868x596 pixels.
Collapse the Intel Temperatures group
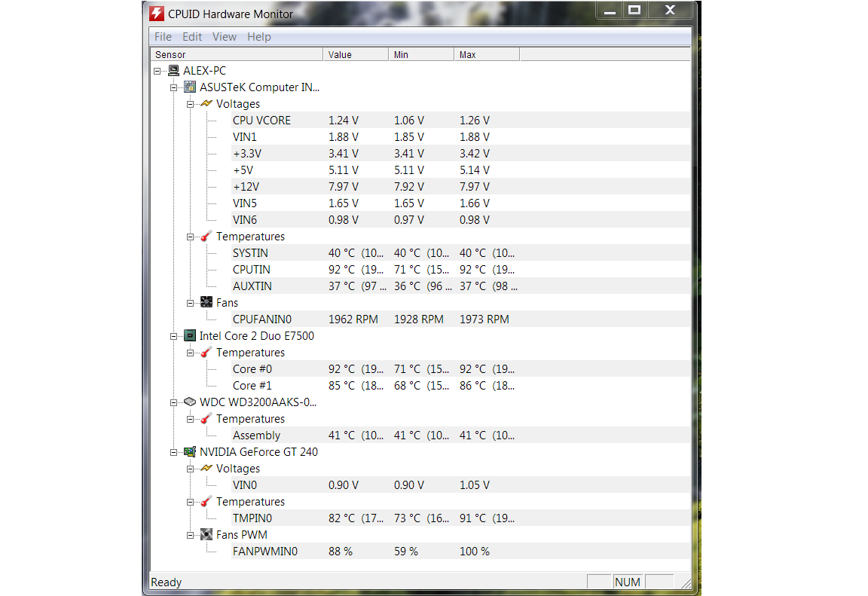[190, 353]
